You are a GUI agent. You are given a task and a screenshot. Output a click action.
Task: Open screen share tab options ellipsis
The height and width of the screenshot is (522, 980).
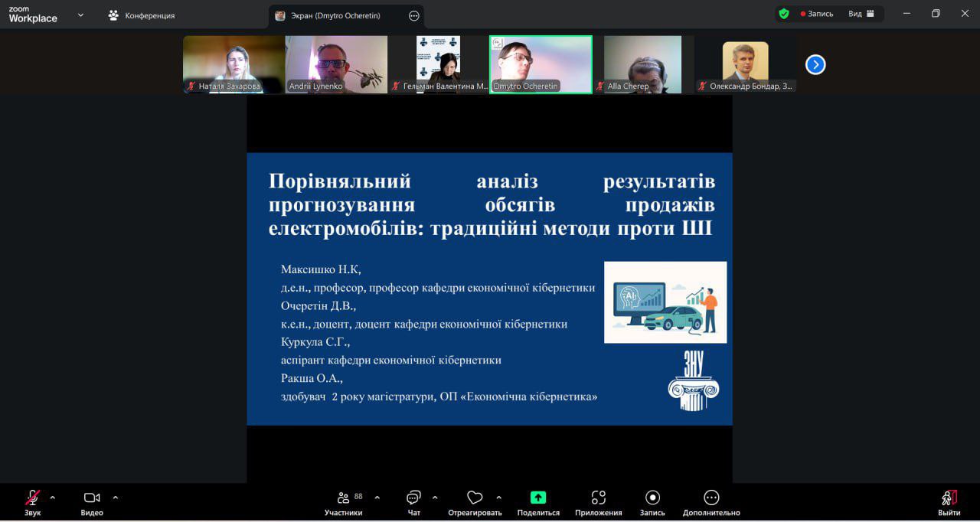pos(414,15)
